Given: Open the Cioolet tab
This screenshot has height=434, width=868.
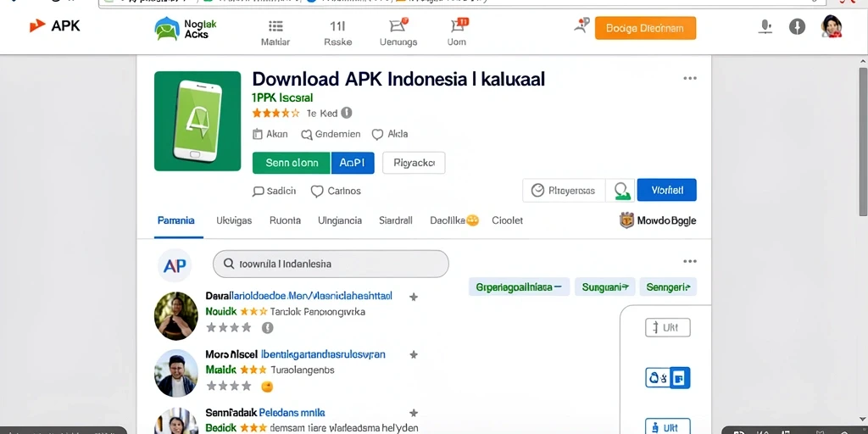Looking at the screenshot, I should 507,220.
